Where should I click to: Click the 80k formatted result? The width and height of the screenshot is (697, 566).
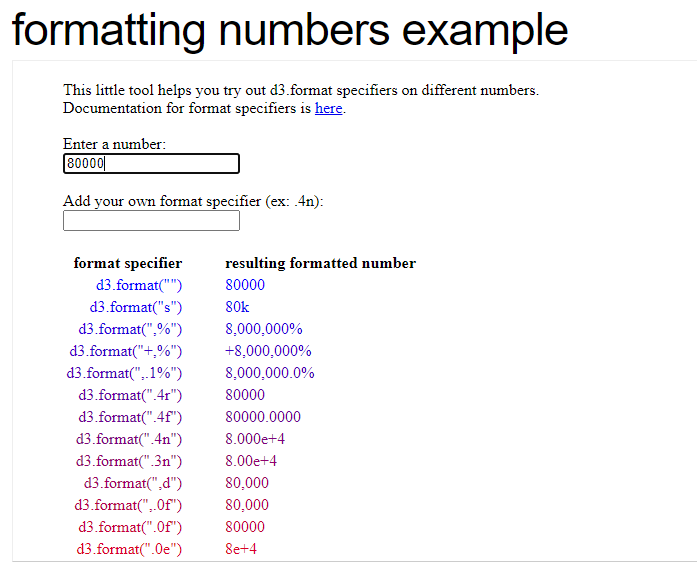pyautogui.click(x=237, y=307)
